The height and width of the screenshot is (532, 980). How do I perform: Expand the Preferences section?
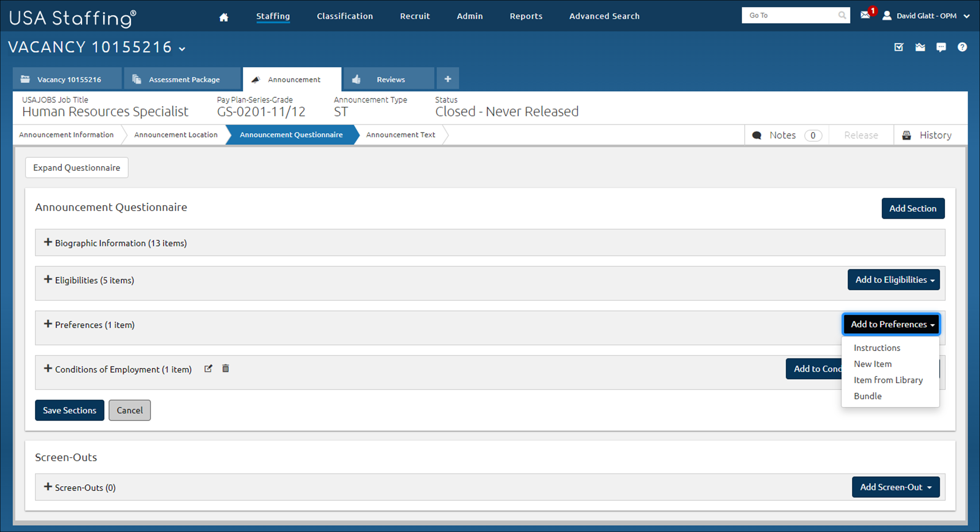(x=48, y=324)
